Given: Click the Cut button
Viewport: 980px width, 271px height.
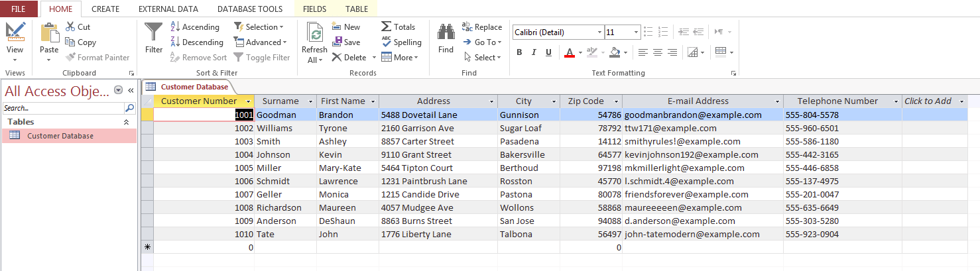Looking at the screenshot, I should (78, 27).
